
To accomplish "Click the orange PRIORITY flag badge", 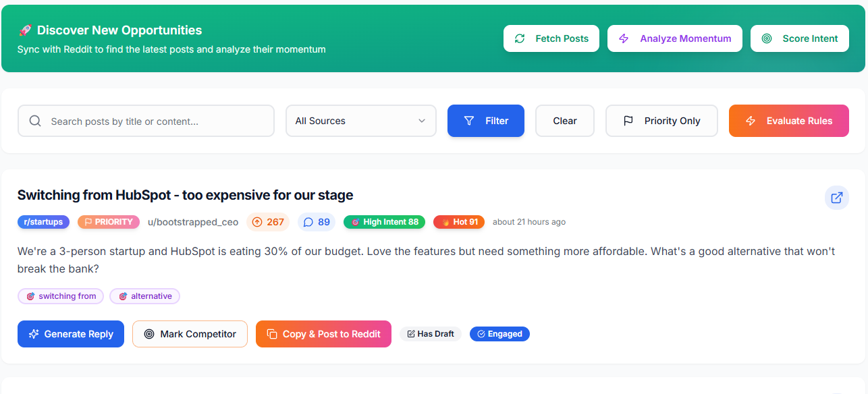I will (x=108, y=222).
